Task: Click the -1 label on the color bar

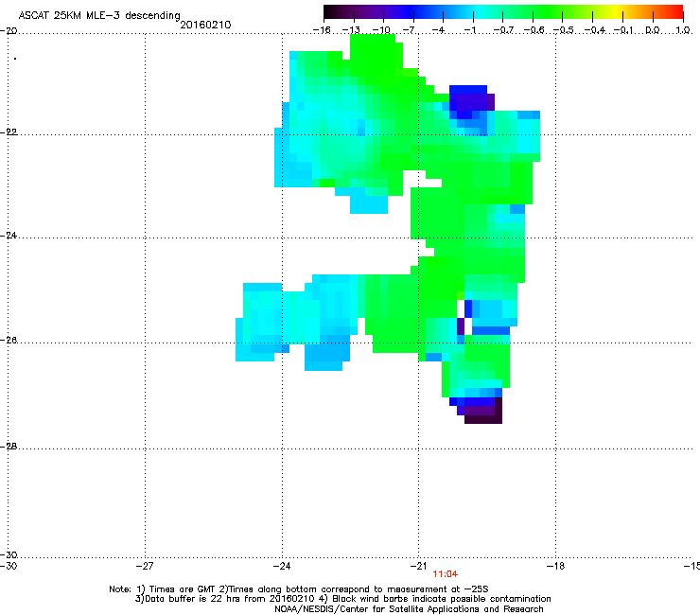Action: (469, 30)
